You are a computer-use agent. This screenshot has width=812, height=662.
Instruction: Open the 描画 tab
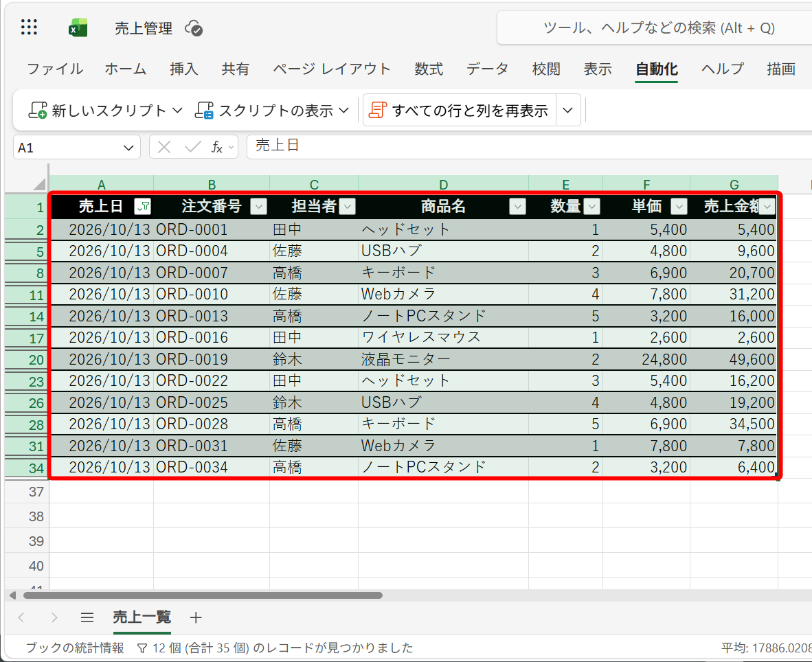pyautogui.click(x=781, y=69)
